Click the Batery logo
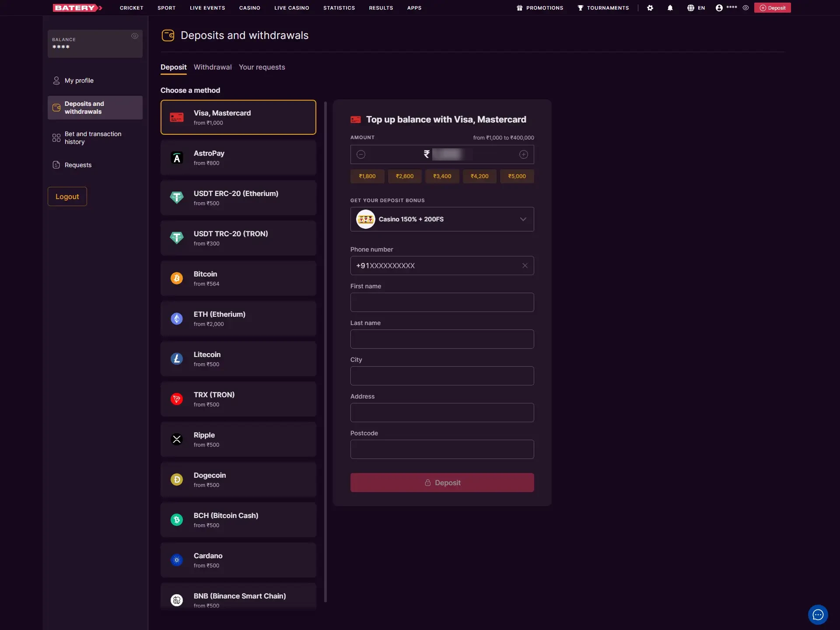 77,8
